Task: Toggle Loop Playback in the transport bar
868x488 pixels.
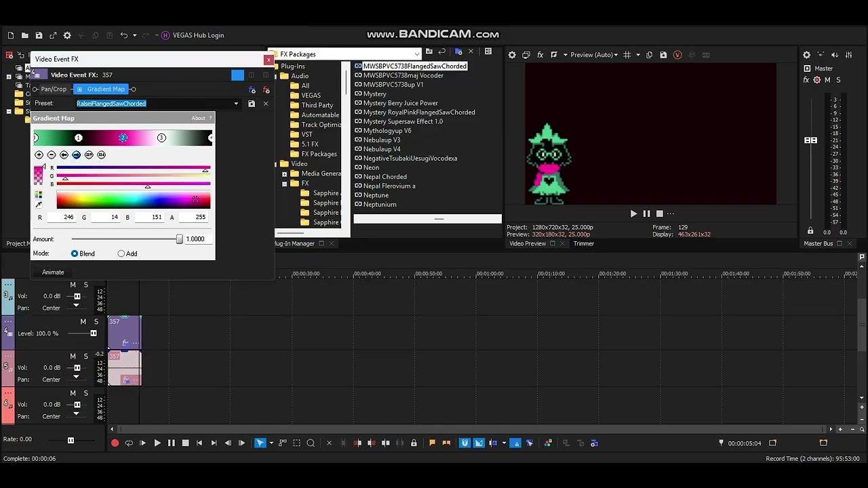Action: click(x=129, y=443)
